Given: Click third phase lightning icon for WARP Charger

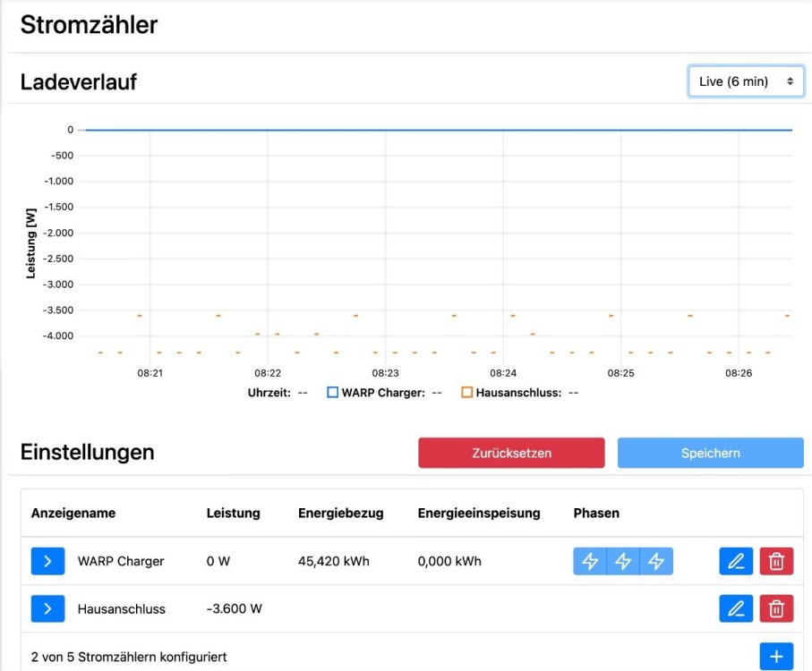Looking at the screenshot, I should 656,562.
